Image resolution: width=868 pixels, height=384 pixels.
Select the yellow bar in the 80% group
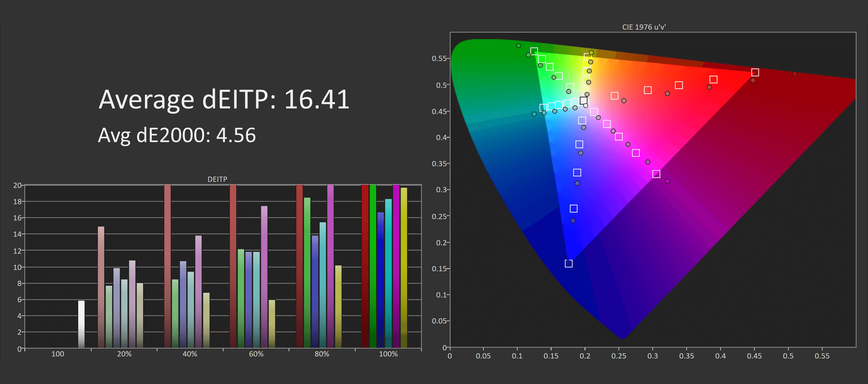point(338,307)
